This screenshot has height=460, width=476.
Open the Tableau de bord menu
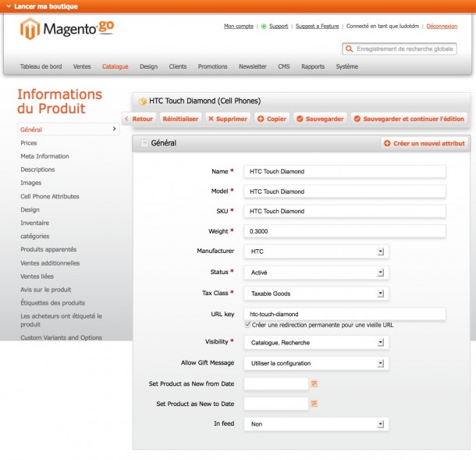coord(41,66)
